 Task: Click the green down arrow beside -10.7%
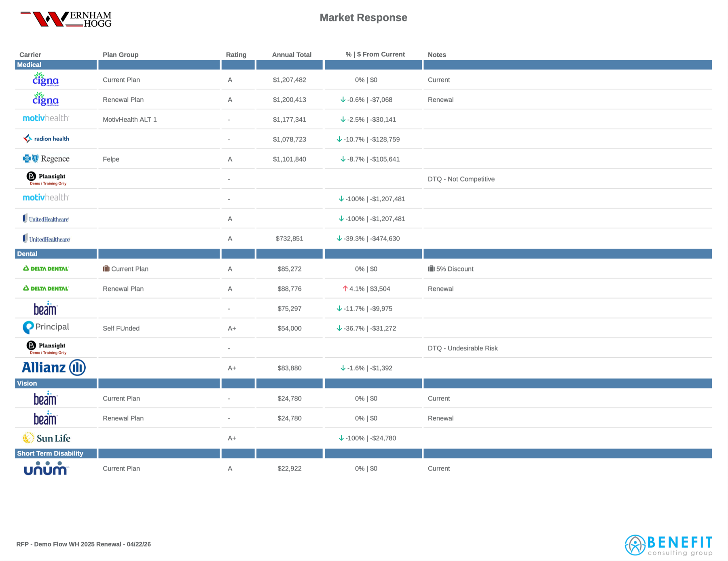(x=339, y=139)
